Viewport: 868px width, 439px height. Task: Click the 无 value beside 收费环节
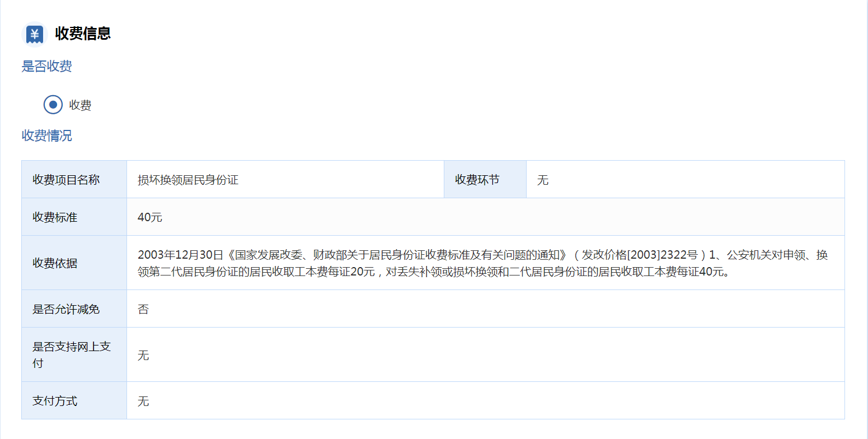click(542, 180)
